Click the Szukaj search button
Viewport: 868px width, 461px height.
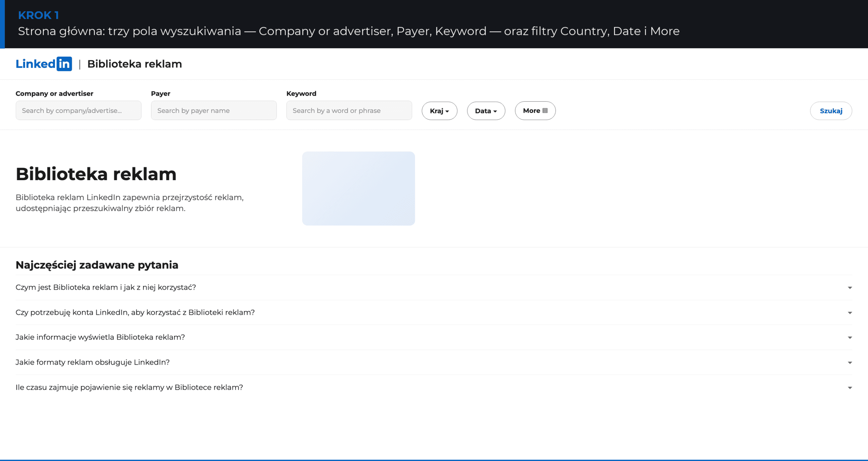(x=831, y=111)
